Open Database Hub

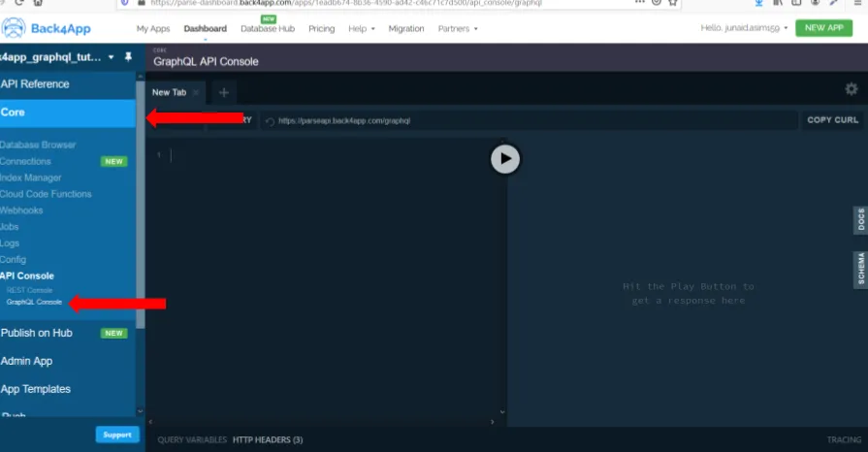pyautogui.click(x=268, y=29)
